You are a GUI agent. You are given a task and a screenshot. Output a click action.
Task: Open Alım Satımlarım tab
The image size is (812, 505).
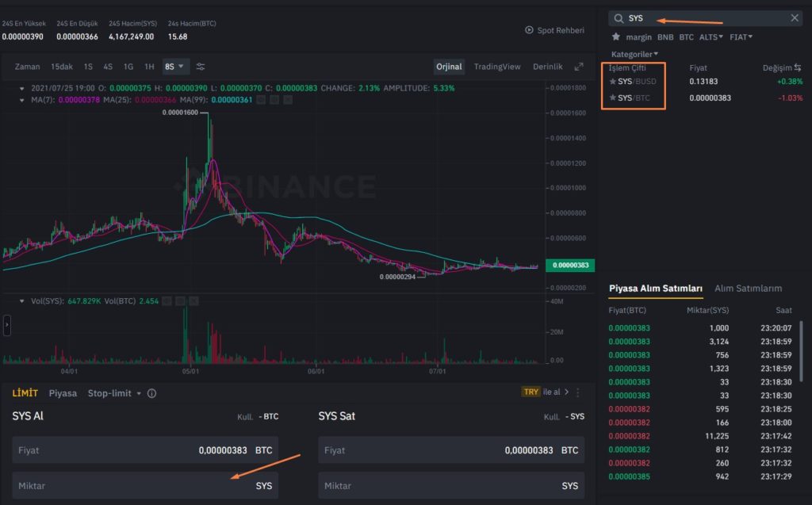(749, 289)
